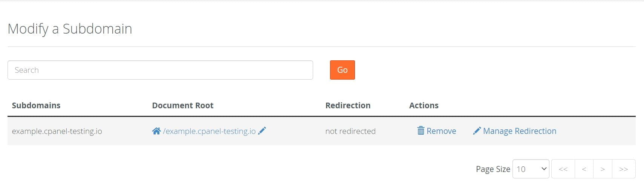Open the /example.cpanel-testing.io document root link
The image size is (644, 192).
pyautogui.click(x=209, y=131)
